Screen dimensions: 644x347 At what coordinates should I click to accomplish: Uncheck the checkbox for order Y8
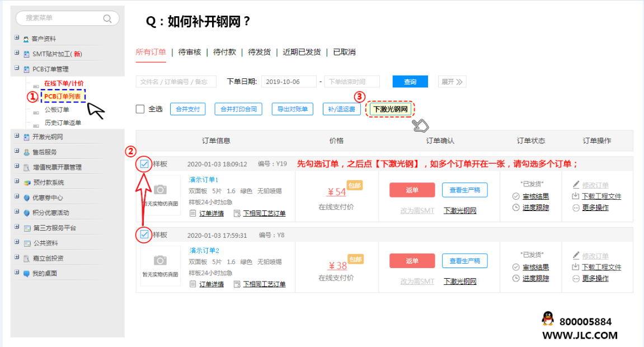[x=144, y=235]
